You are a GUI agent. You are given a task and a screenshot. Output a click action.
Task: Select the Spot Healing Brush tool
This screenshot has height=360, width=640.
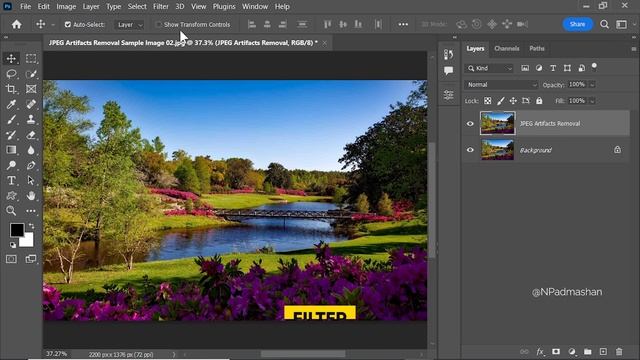[31, 104]
